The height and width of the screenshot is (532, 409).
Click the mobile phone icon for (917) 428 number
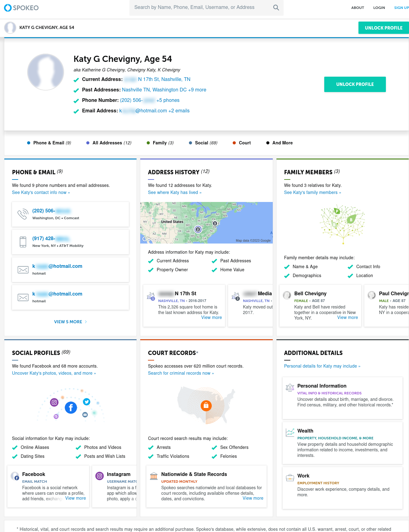[23, 242]
